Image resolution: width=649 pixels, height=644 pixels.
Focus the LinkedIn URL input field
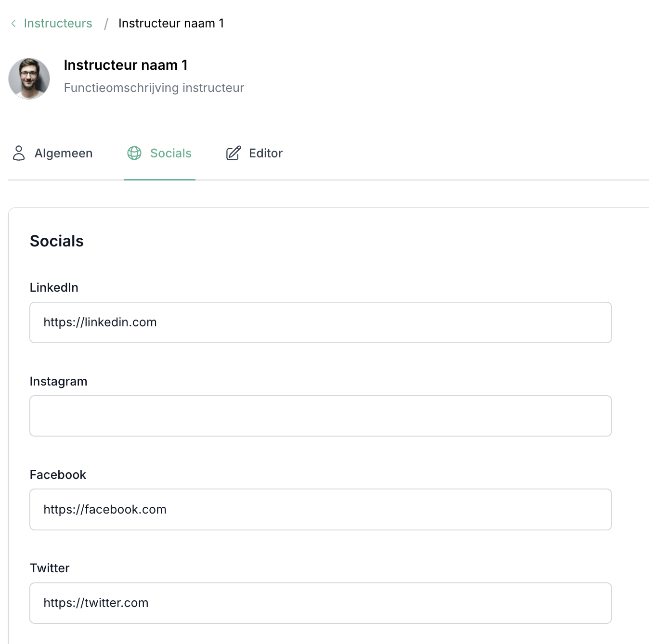(x=320, y=322)
